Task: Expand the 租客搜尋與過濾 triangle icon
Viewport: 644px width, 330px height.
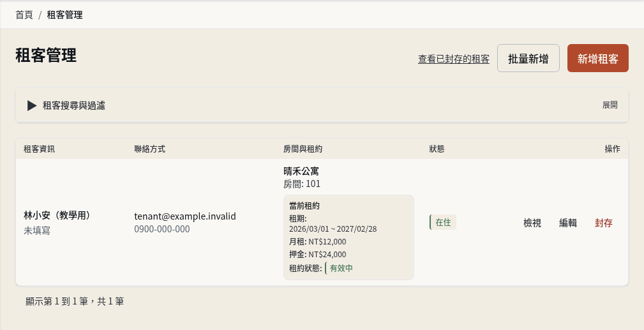Action: coord(32,105)
